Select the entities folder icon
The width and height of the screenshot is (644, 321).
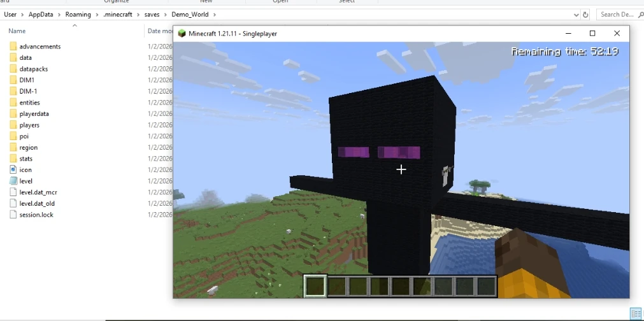tap(13, 103)
